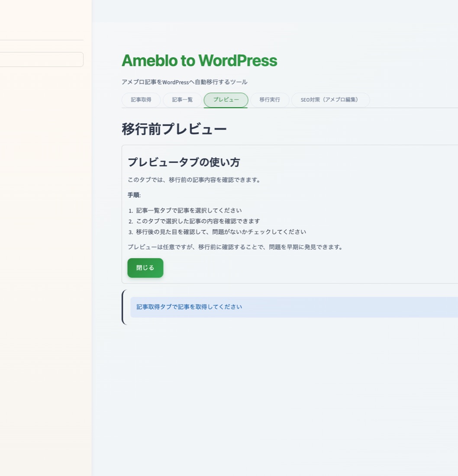Click the horizontal divider line in sidebar
This screenshot has width=458, height=476.
tap(42, 40)
